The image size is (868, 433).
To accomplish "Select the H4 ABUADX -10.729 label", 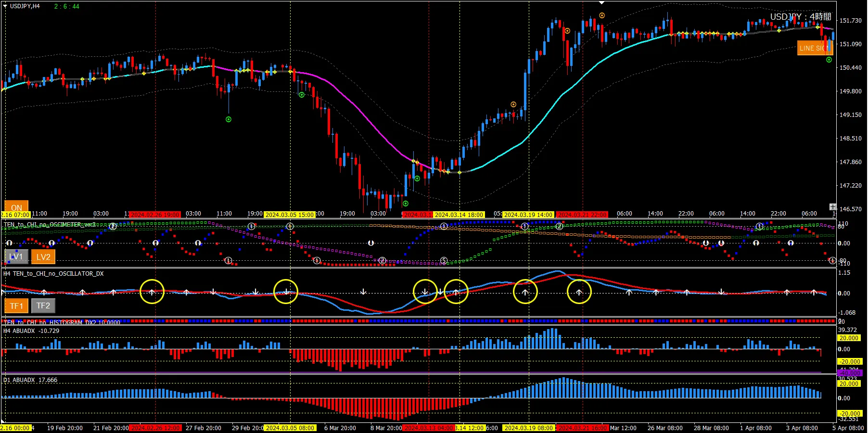I will (31, 331).
